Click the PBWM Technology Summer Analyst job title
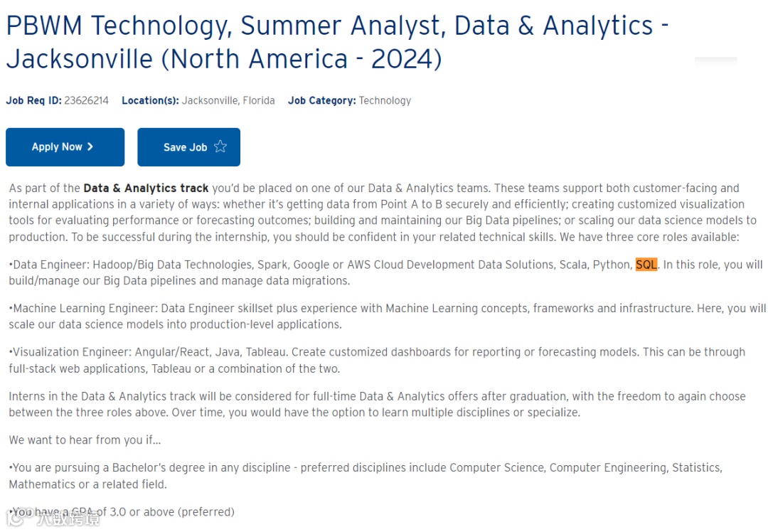The width and height of the screenshot is (768, 532). click(x=337, y=42)
